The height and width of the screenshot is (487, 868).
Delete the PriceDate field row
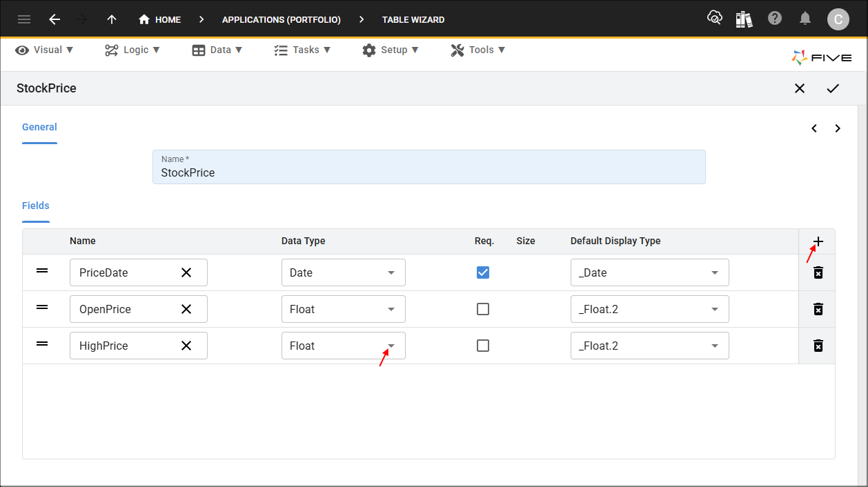pos(818,272)
